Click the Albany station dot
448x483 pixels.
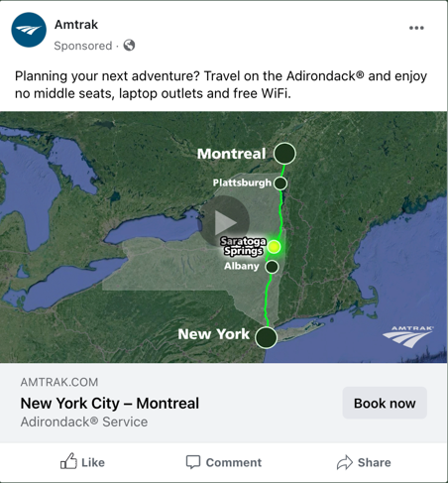pos(272,267)
